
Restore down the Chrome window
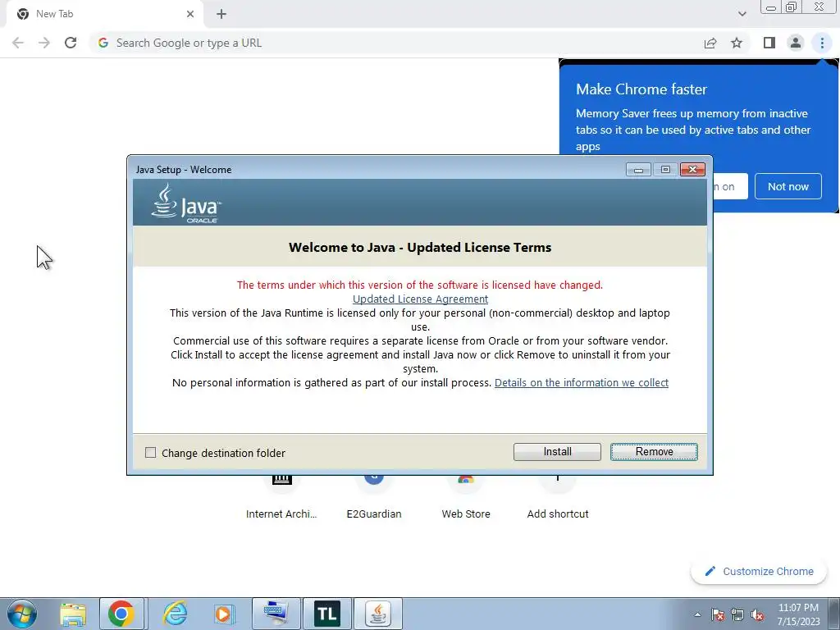(791, 7)
